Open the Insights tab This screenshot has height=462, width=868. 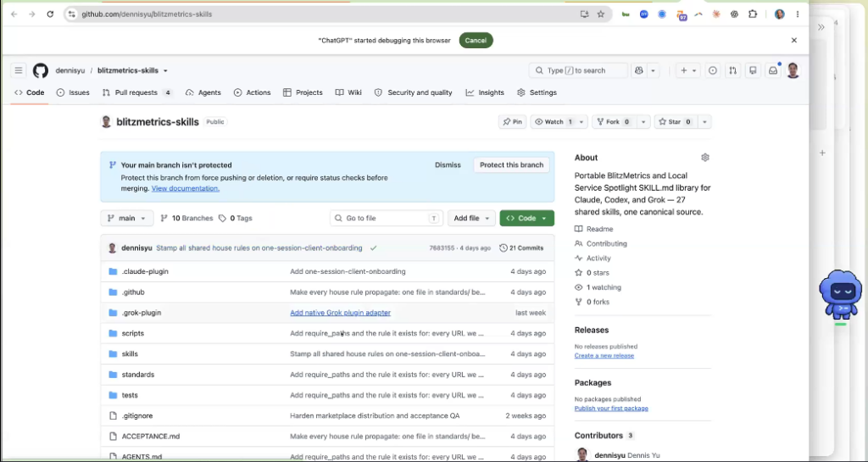pyautogui.click(x=485, y=92)
